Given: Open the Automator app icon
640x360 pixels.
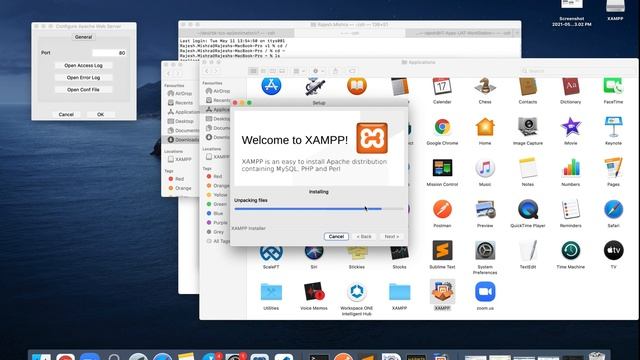Looking at the screenshot, I should [x=314, y=87].
